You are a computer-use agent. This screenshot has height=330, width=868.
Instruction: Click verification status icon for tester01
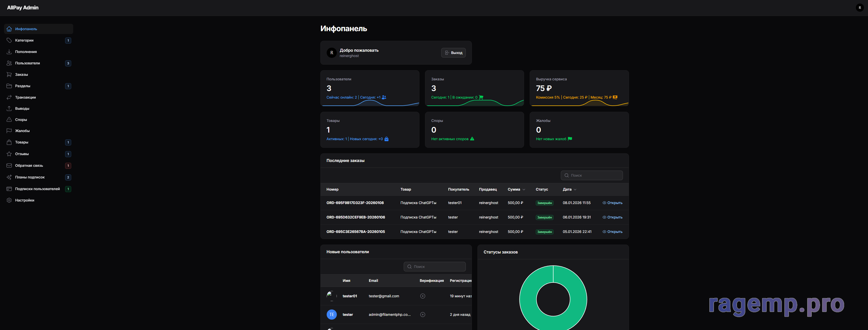[422, 296]
